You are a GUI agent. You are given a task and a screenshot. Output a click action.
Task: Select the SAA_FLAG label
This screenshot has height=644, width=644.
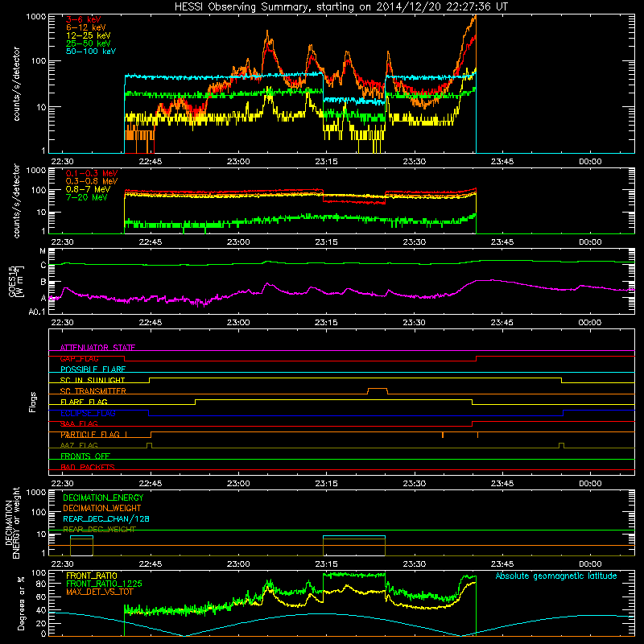click(x=79, y=423)
